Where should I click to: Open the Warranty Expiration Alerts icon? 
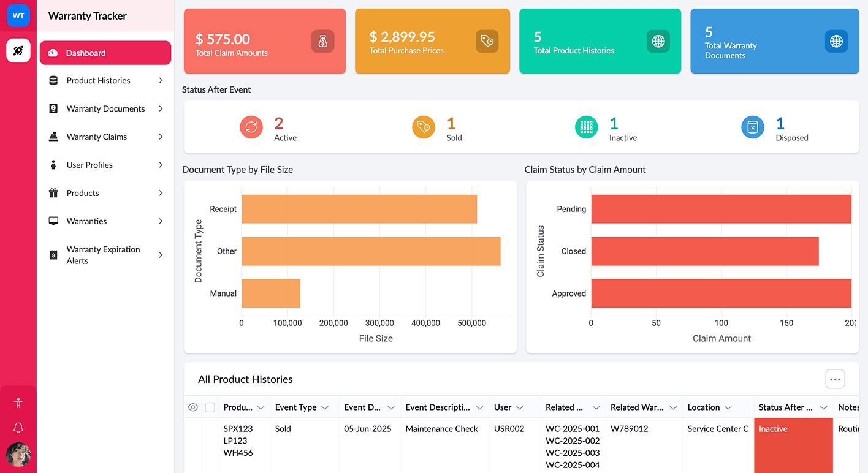click(x=53, y=255)
